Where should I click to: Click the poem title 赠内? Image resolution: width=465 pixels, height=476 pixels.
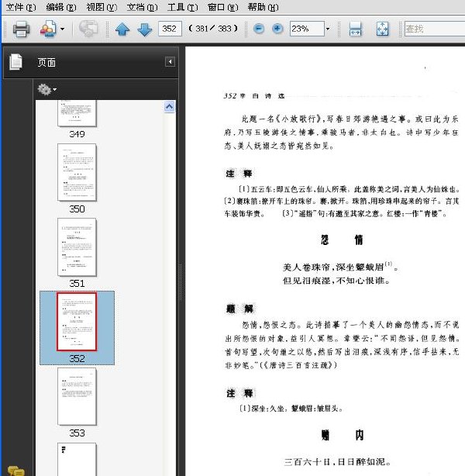[x=343, y=436]
